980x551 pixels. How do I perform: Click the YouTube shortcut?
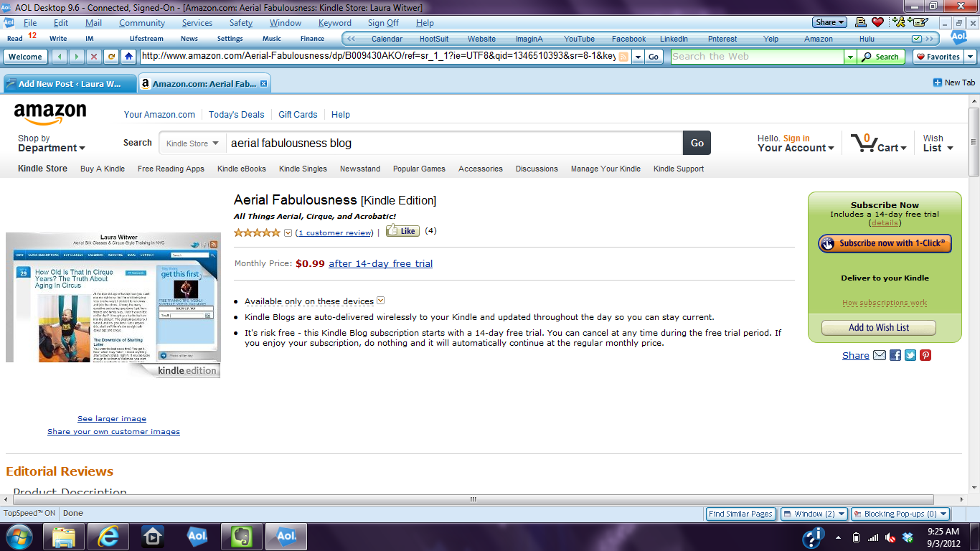(579, 39)
